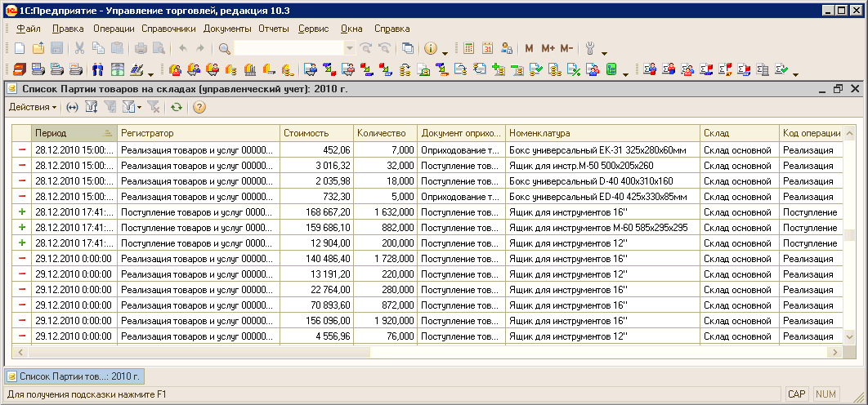Open the Файл menu

click(29, 29)
